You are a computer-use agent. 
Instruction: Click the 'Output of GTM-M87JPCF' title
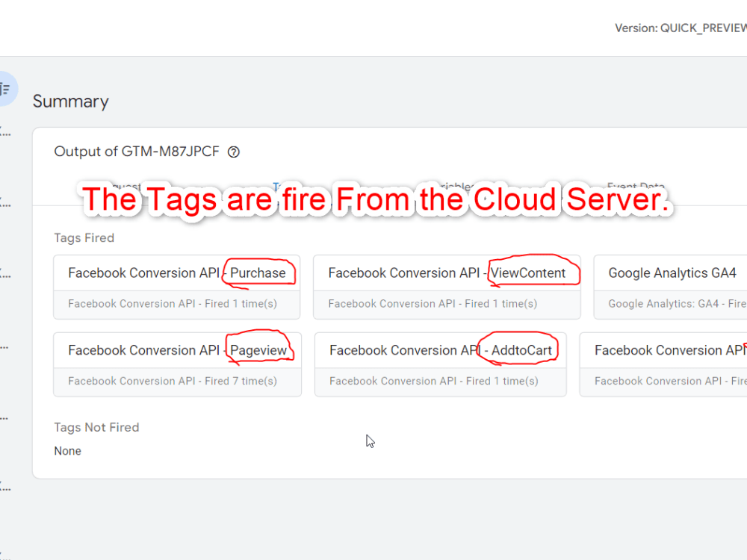[137, 152]
